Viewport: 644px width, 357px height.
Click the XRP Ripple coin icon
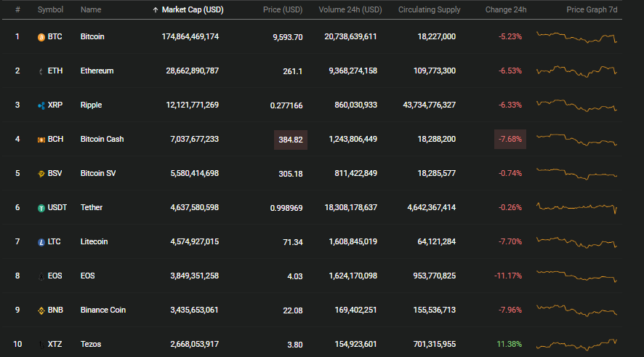(41, 105)
